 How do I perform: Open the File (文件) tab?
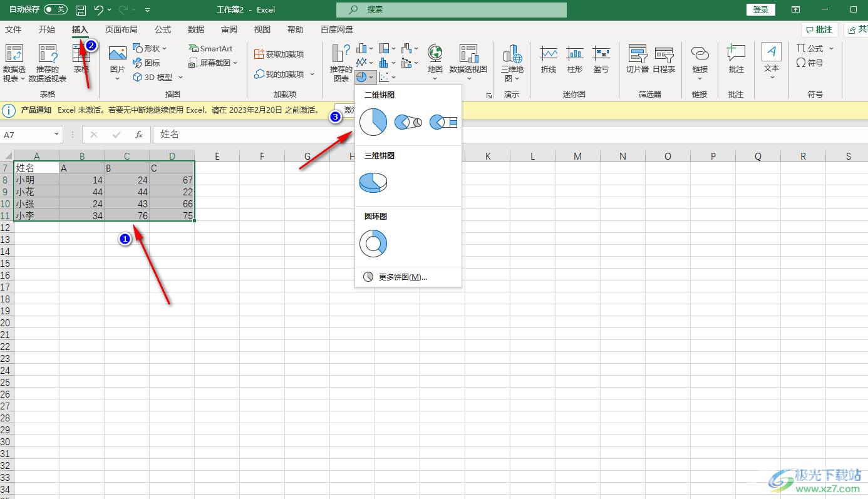[13, 29]
